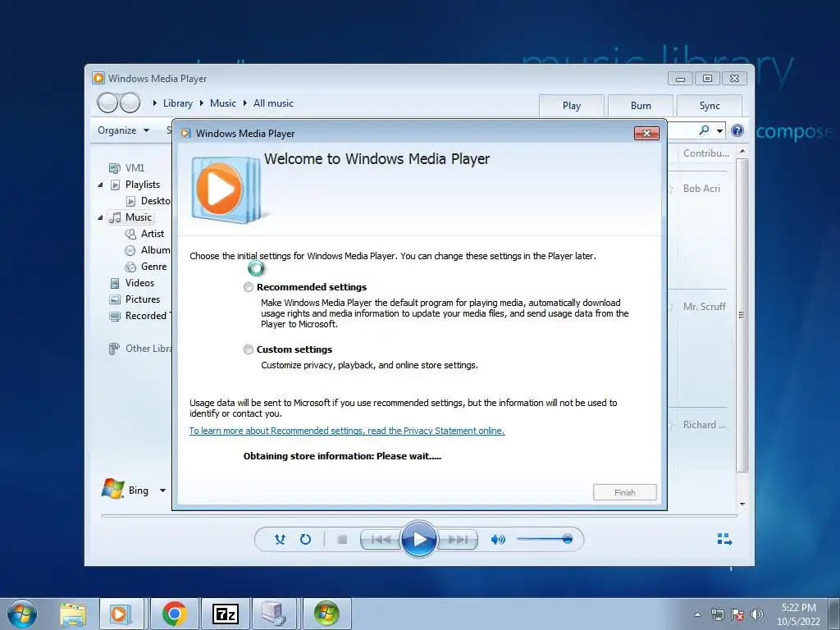Screen dimensions: 840x630
Task: Click the back navigation arrow button
Action: point(107,103)
